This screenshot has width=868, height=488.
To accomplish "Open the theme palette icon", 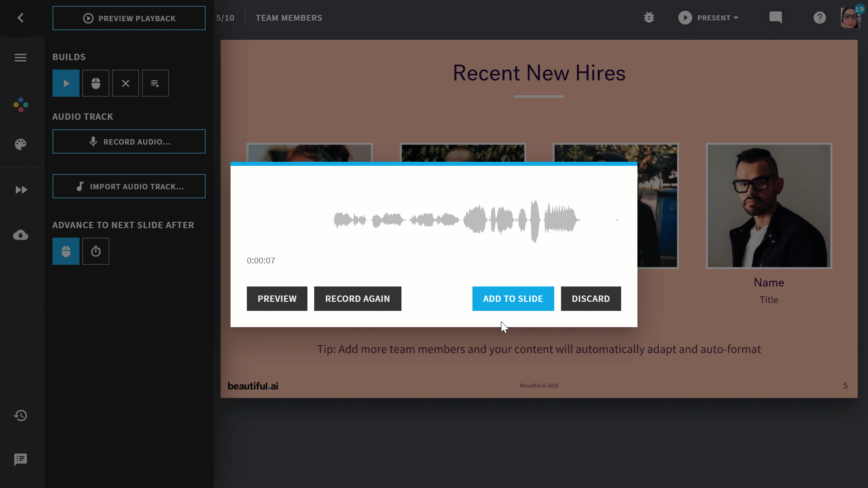I will click(x=20, y=144).
